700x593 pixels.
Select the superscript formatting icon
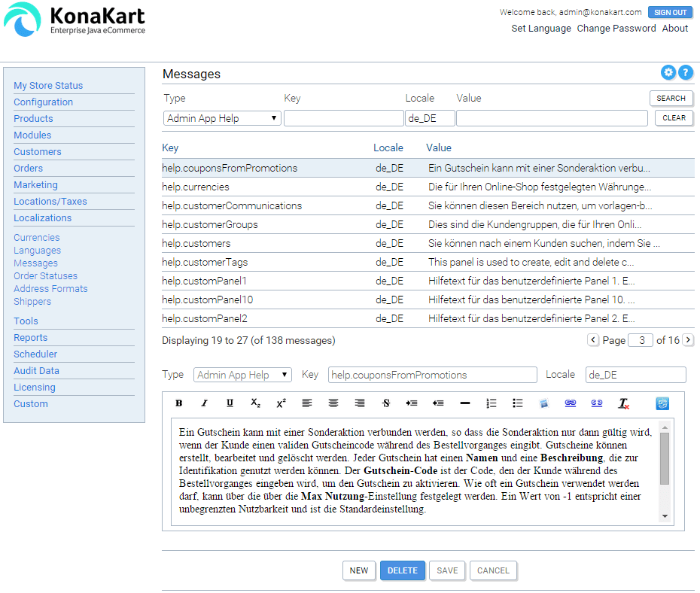pos(280,403)
